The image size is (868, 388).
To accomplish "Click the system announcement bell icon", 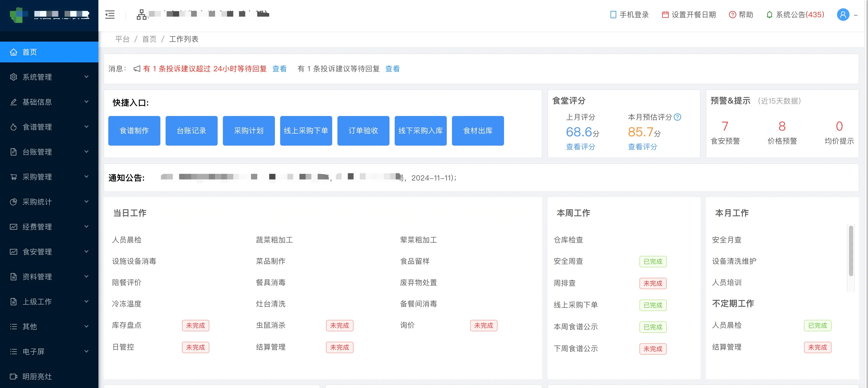I will [769, 15].
